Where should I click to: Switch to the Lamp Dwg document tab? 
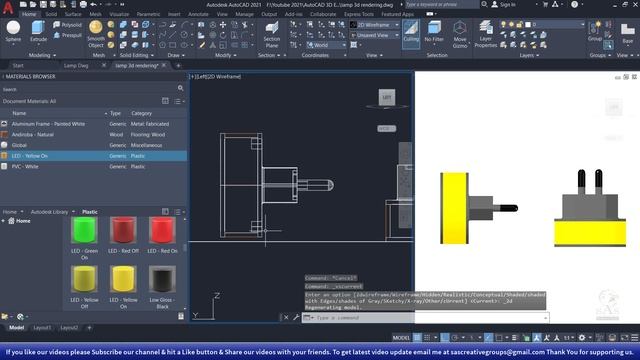point(76,65)
